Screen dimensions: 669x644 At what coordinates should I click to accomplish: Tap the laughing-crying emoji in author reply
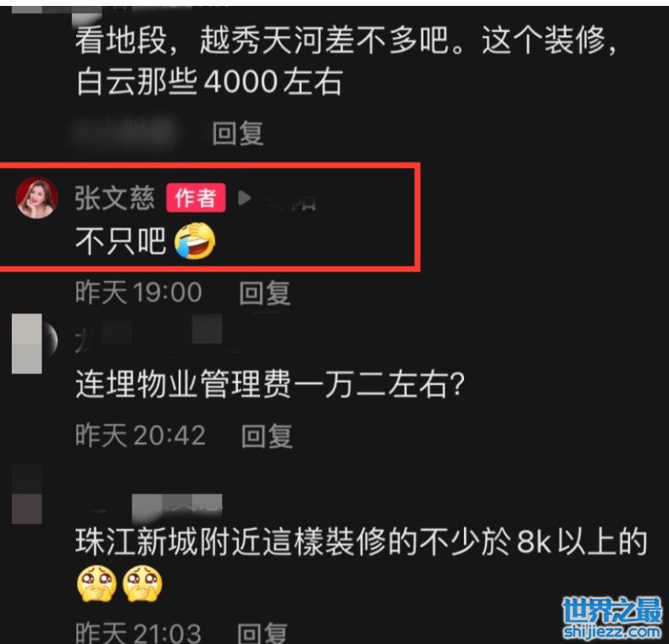coord(195,240)
